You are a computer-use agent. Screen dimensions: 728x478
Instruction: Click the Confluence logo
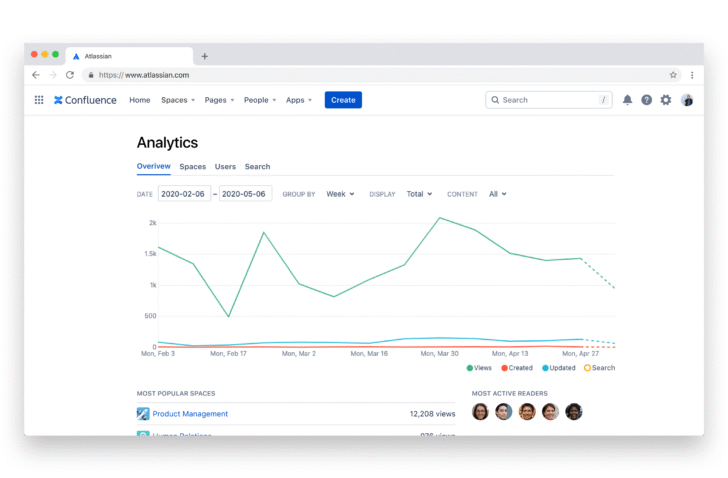[85, 100]
